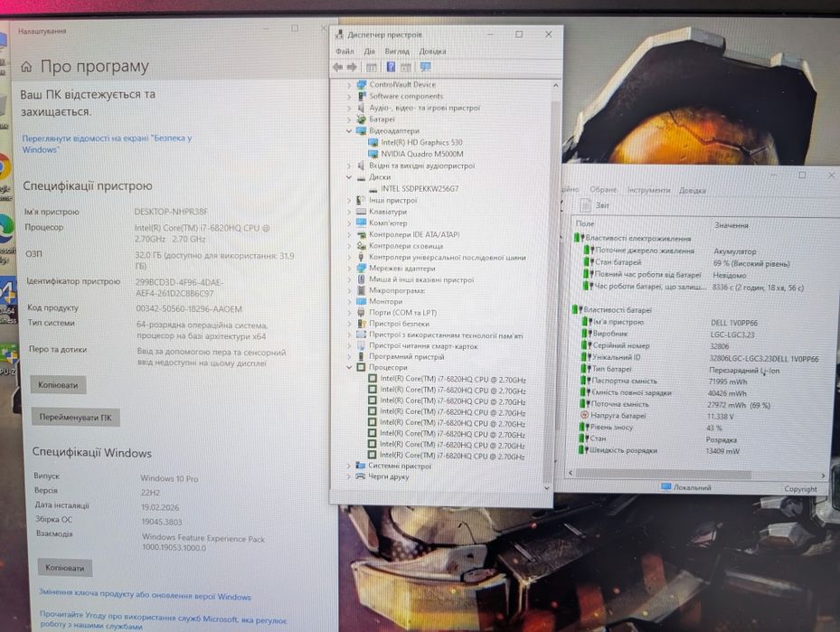Collapse the Відеоадаптери category
Screen dimensions: 840x632
coord(349,131)
